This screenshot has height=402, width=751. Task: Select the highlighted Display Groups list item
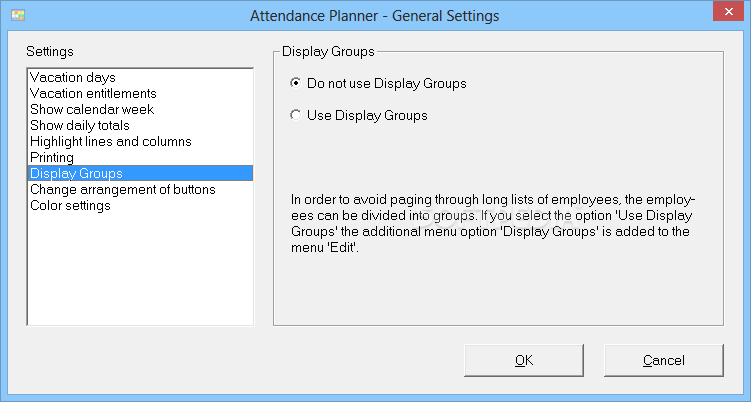tap(140, 173)
